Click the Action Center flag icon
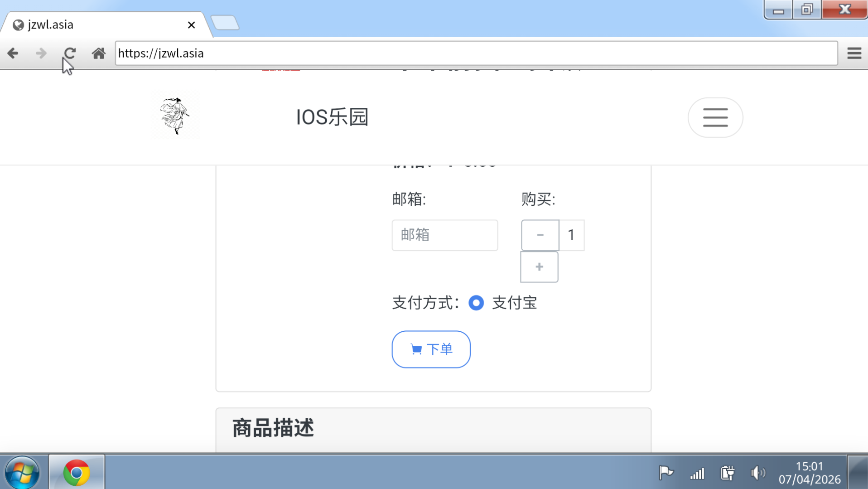The image size is (868, 489). (666, 473)
